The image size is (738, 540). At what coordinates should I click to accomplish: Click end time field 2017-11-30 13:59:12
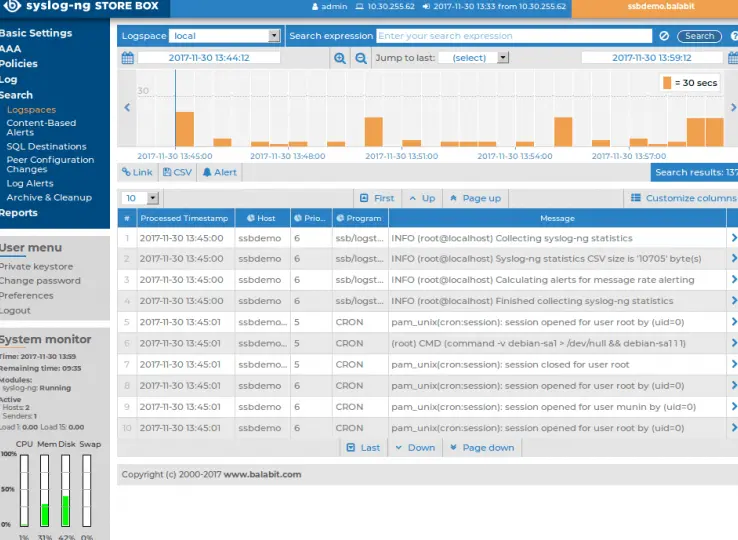pyautogui.click(x=651, y=58)
